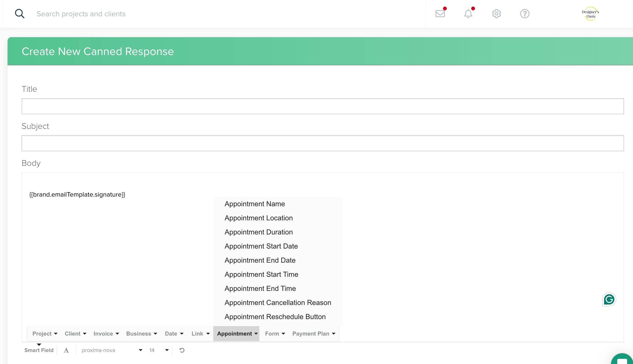The image size is (633, 364).
Task: Click the Grammarly icon in body editor
Action: (x=609, y=299)
